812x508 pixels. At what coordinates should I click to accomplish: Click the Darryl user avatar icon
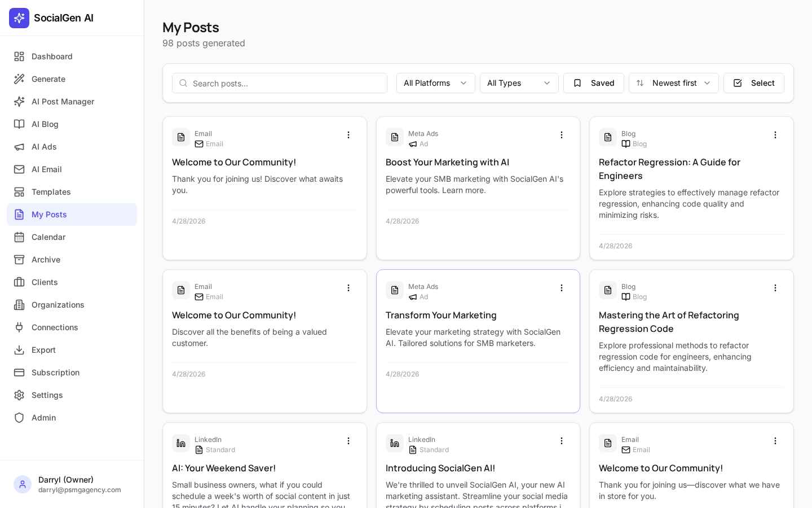[x=23, y=484]
